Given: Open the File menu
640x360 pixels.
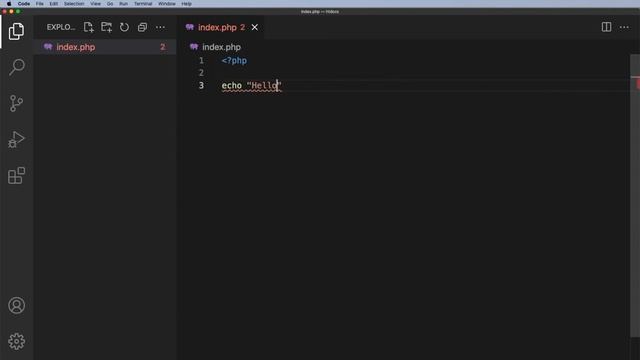Looking at the screenshot, I should coord(40,4).
